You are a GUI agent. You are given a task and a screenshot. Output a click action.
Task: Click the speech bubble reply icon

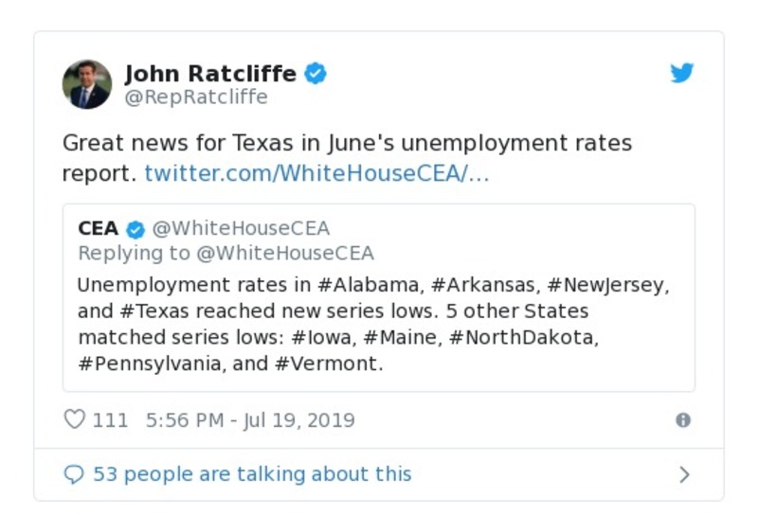[x=74, y=474]
